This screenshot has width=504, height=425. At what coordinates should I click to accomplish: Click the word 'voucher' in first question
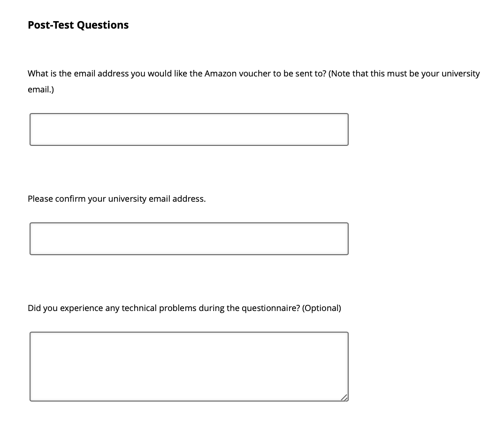coord(255,74)
